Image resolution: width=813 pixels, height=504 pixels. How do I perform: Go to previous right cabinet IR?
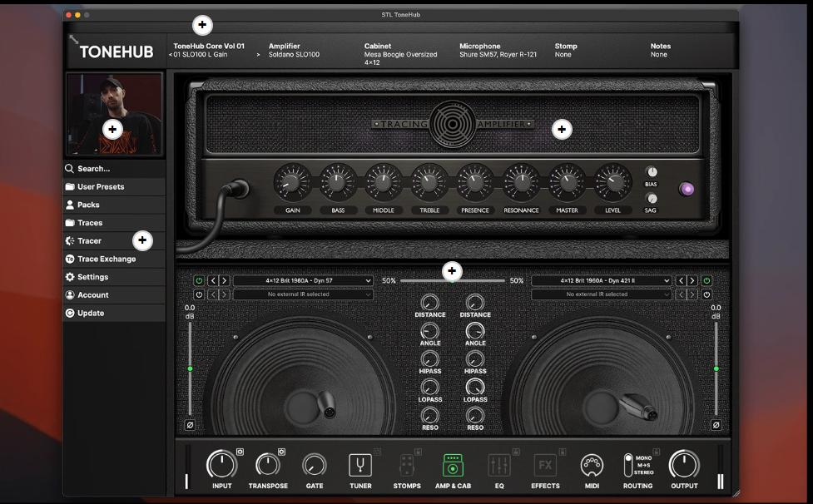681,281
